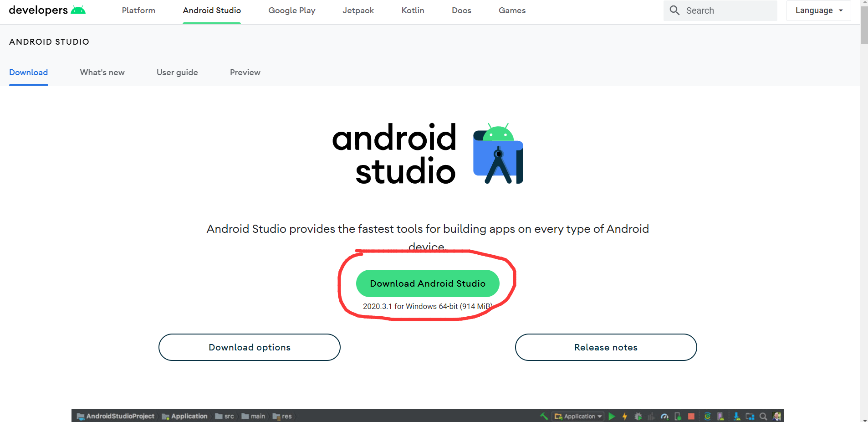This screenshot has height=422, width=868.
Task: Click the user avatar in IDE screenshot toolbar
Action: coord(776,416)
